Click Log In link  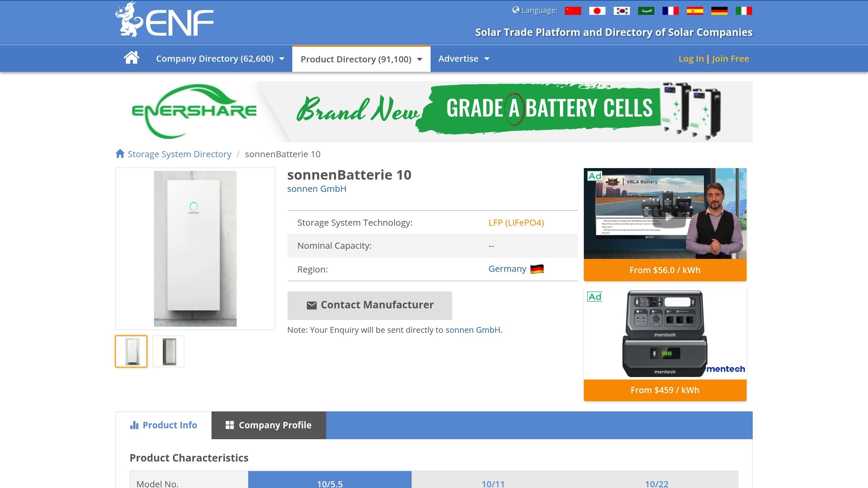pos(691,59)
